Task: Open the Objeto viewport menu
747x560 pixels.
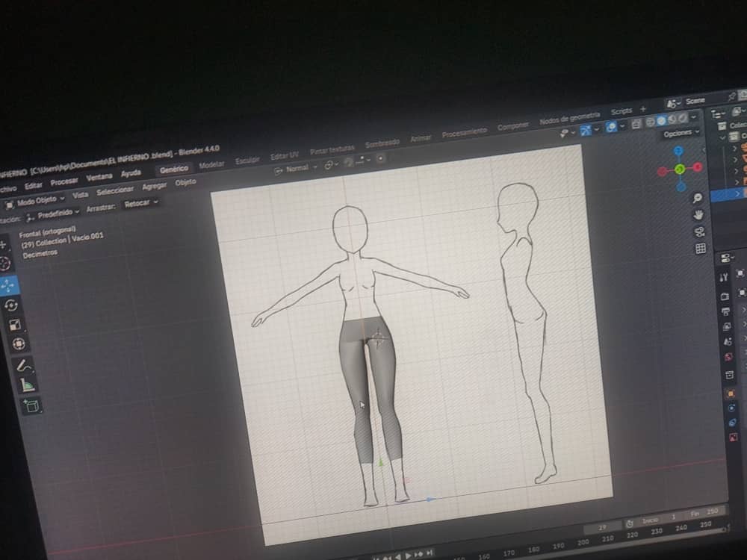Action: click(x=185, y=182)
